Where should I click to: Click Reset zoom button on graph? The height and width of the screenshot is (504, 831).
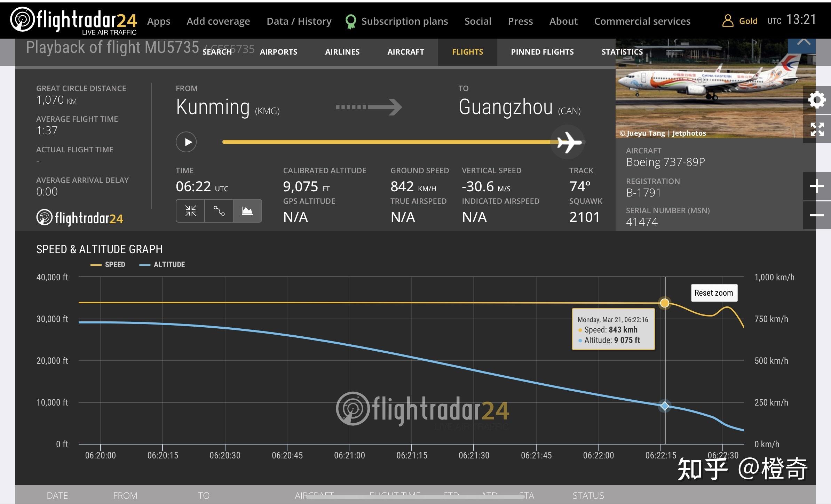click(712, 293)
